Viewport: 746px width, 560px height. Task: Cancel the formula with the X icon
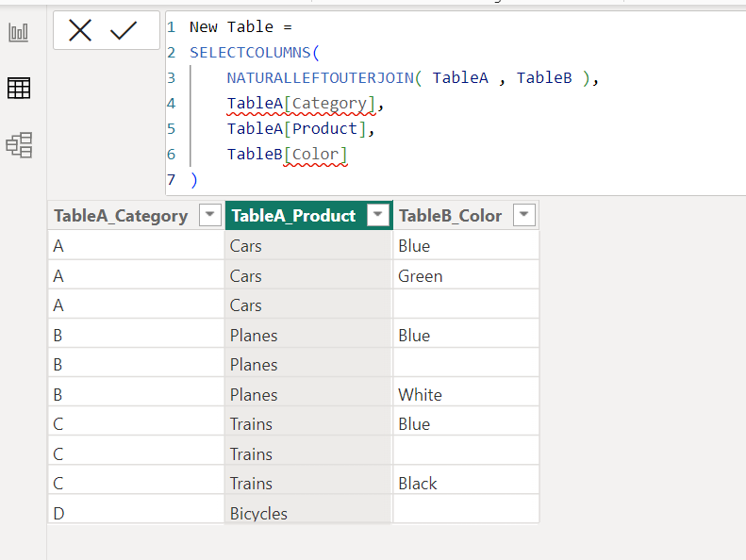[80, 31]
